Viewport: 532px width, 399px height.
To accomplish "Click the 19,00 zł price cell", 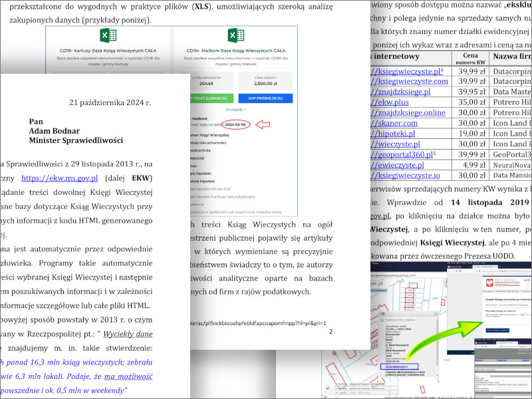I will [472, 134].
